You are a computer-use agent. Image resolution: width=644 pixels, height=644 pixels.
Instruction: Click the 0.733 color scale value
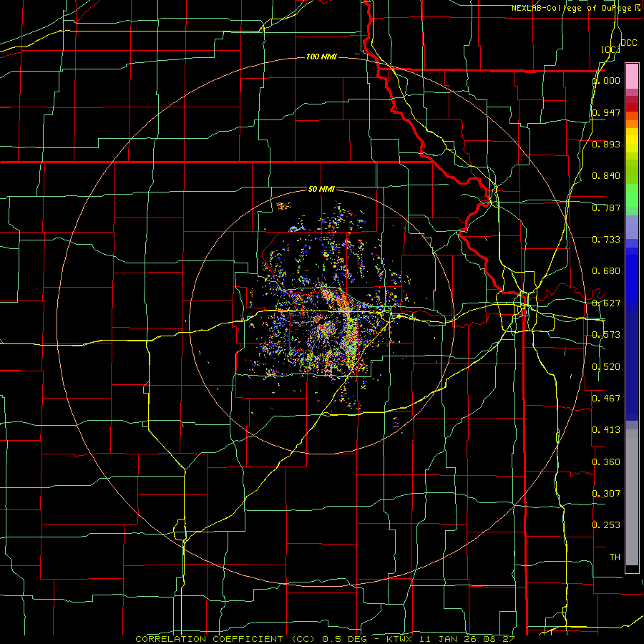(x=606, y=240)
